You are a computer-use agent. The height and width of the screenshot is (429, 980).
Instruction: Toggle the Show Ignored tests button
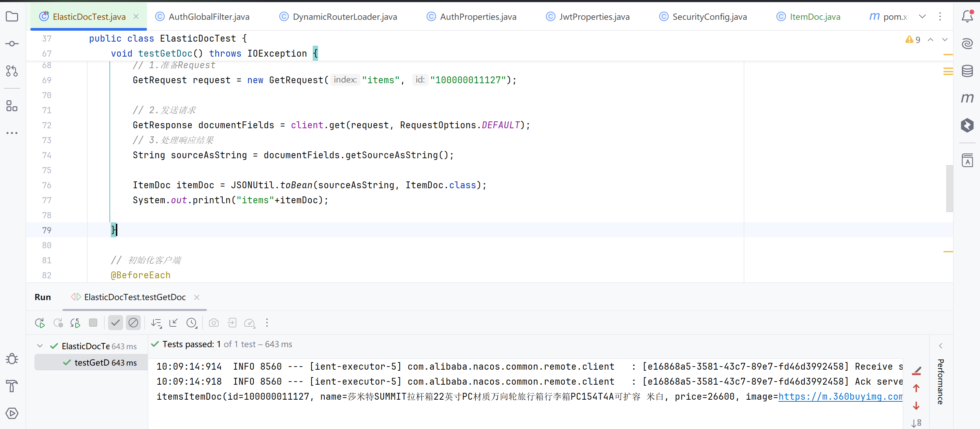[x=133, y=323]
